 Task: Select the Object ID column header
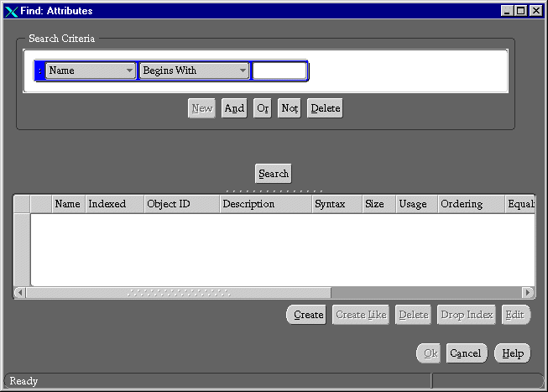coord(180,204)
